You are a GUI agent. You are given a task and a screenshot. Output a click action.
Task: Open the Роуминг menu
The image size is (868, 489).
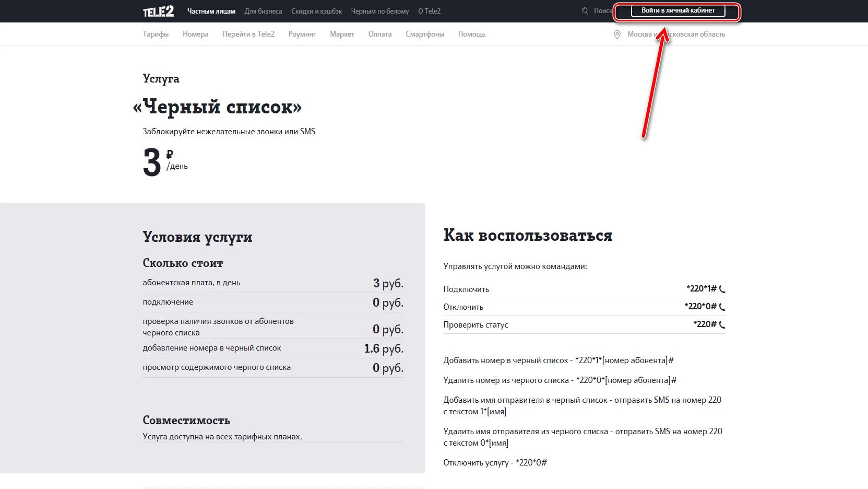pyautogui.click(x=302, y=34)
